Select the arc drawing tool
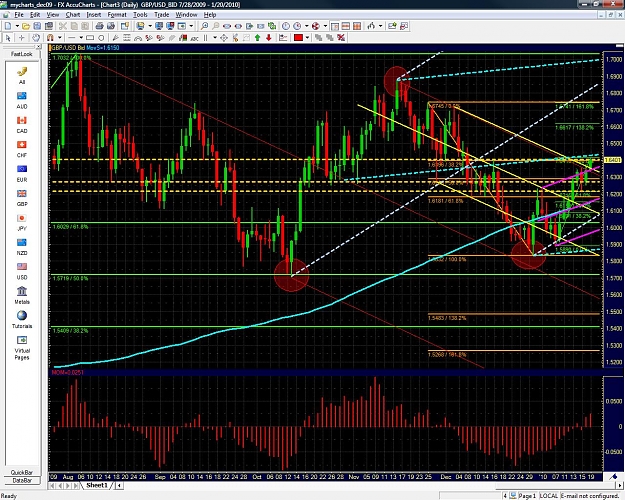 pyautogui.click(x=138, y=38)
